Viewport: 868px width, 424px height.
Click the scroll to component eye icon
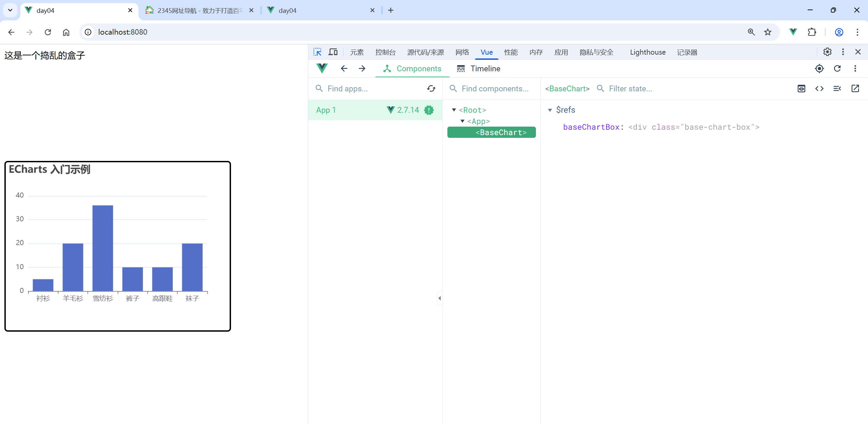801,89
